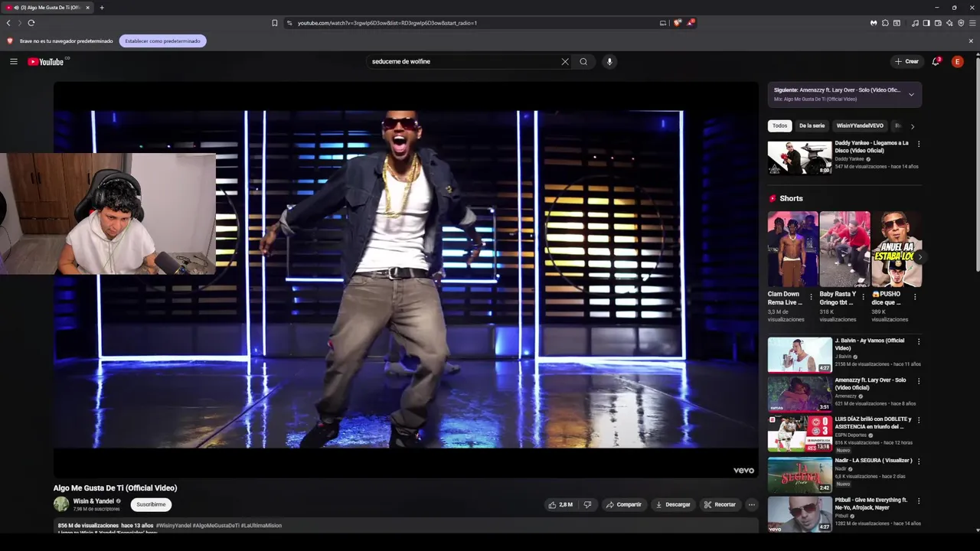Click the Compartir button
The width and height of the screenshot is (980, 551).
pos(623,504)
